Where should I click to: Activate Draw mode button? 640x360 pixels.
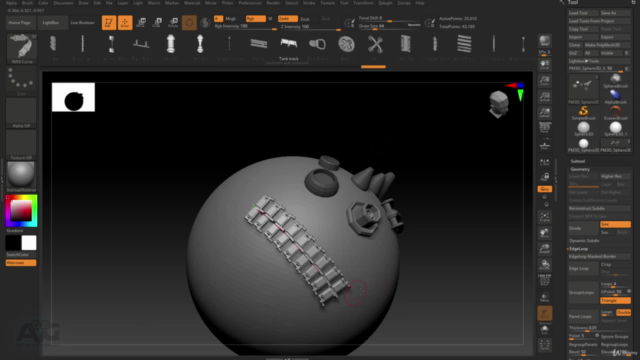click(x=125, y=22)
